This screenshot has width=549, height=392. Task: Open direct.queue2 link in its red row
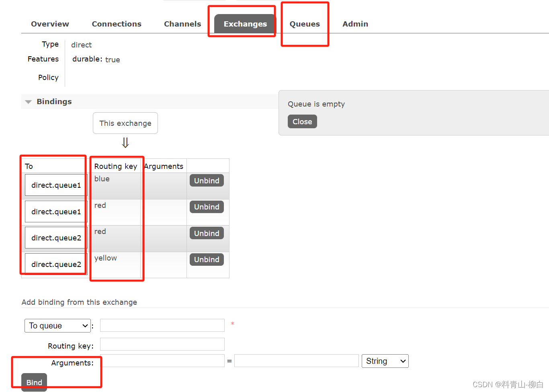click(x=56, y=238)
